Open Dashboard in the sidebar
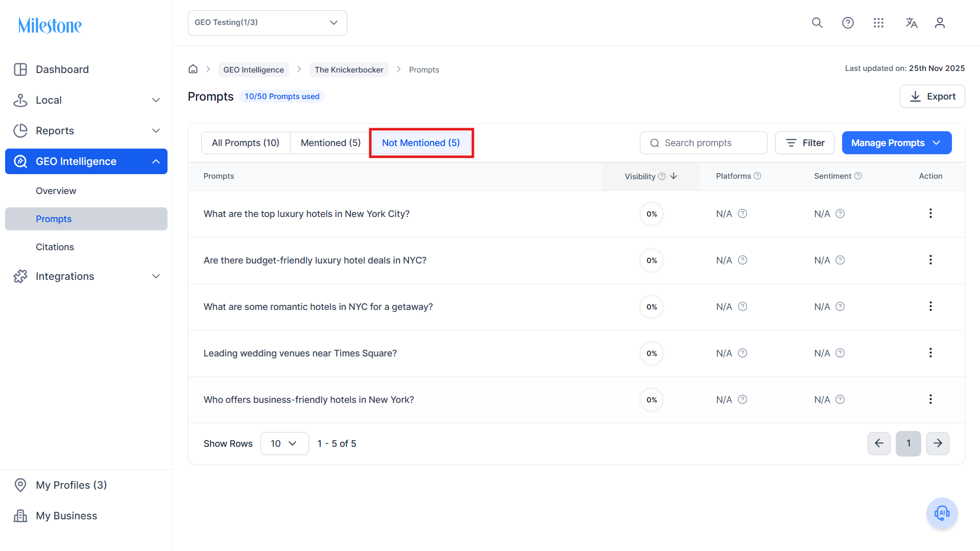This screenshot has height=551, width=980. pyautogui.click(x=86, y=69)
